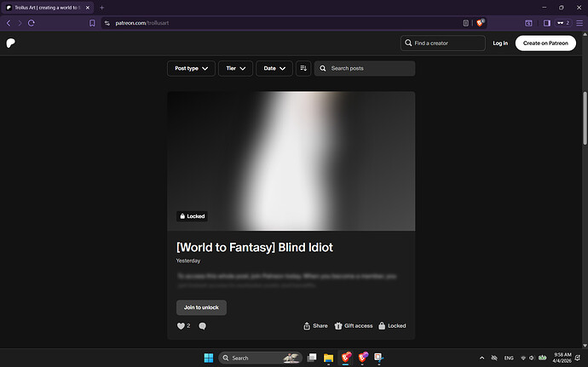This screenshot has height=367, width=588.
Task: Click Join to unlock button
Action: click(201, 307)
